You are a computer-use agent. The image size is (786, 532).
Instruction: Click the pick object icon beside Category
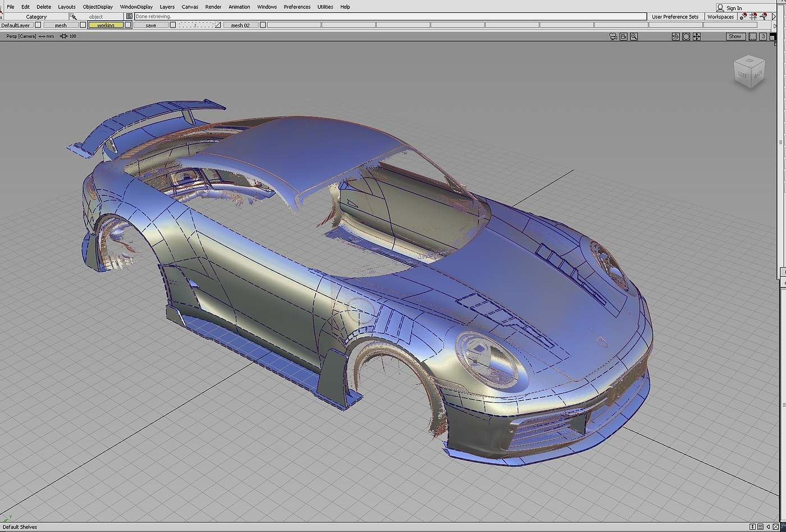pos(73,17)
